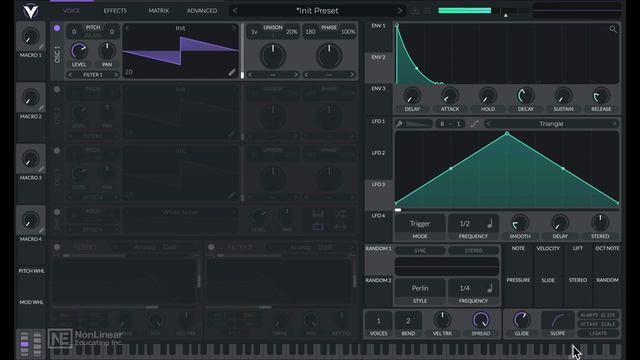Click the OSC 1 Unison knob

(x=273, y=56)
